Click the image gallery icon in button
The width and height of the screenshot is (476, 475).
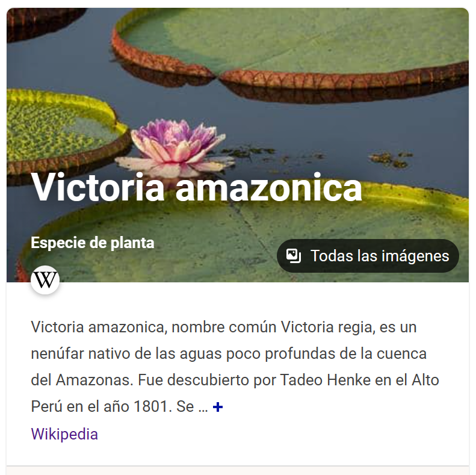point(294,256)
